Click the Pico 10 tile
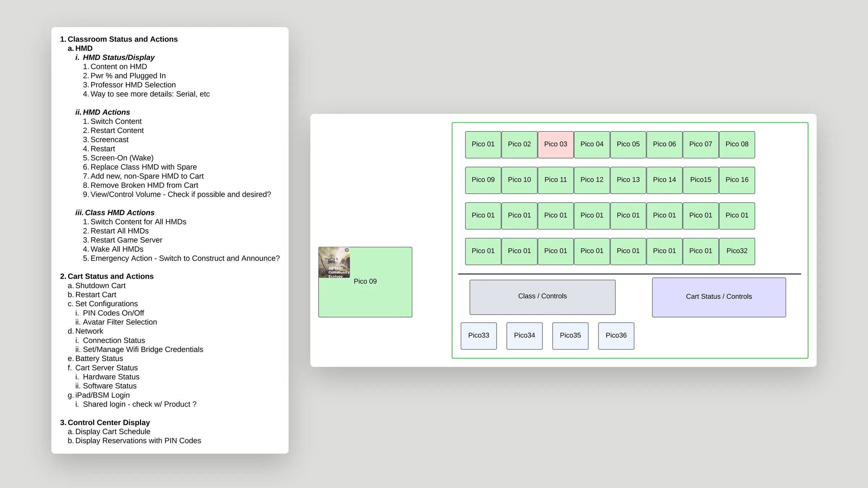 519,180
